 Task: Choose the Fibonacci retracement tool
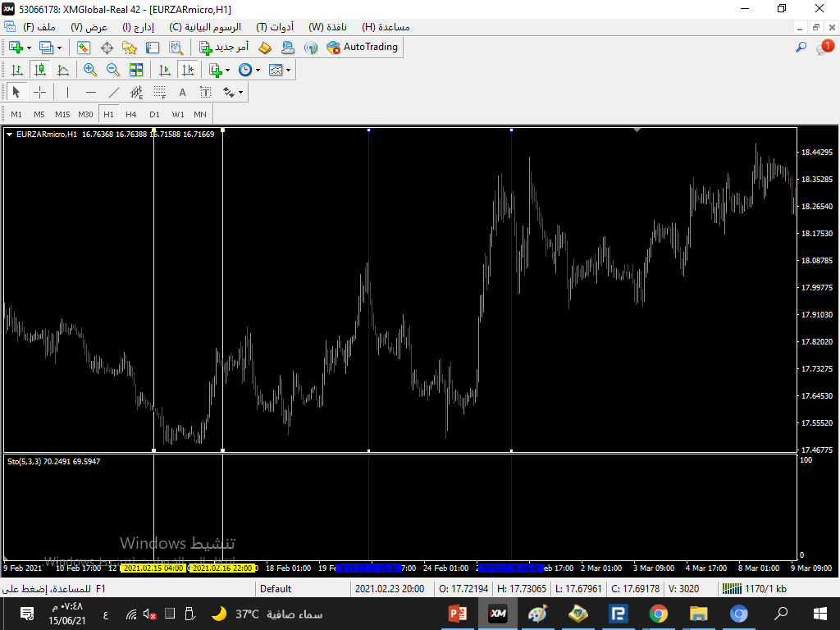(160, 93)
